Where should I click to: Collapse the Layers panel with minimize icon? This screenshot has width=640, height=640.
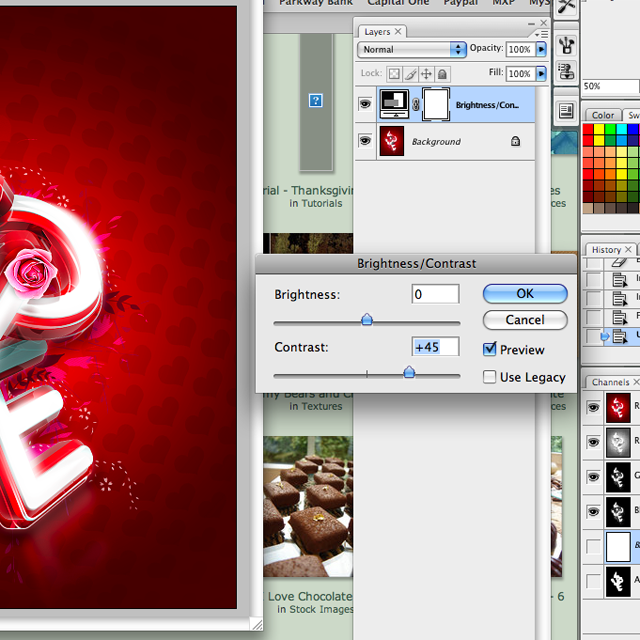point(531,24)
